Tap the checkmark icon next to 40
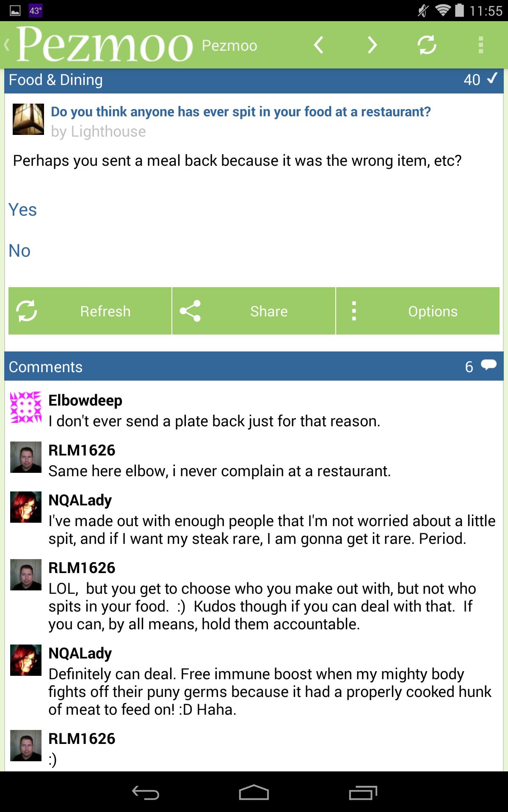 pos(492,79)
